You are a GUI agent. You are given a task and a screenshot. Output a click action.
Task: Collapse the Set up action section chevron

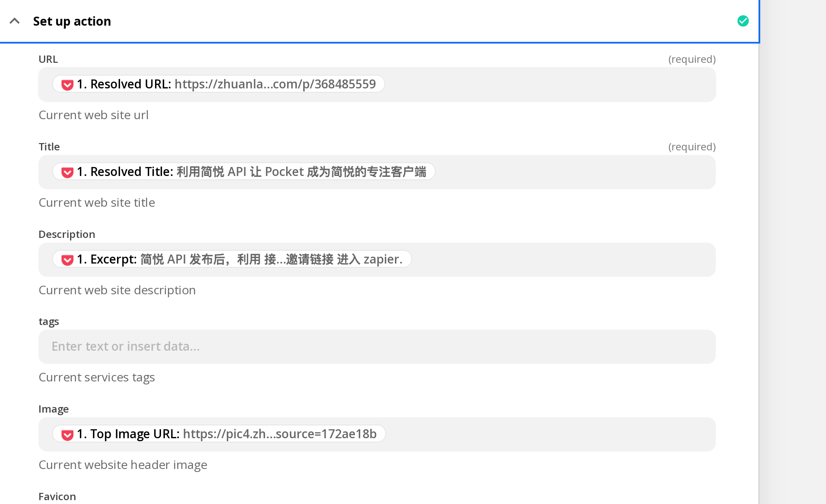tap(15, 21)
